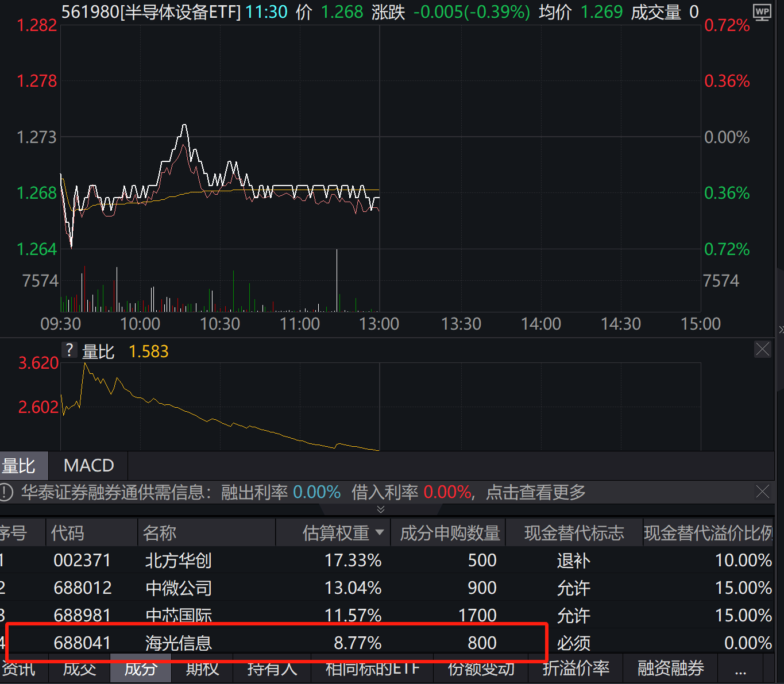Viewport: 784px width, 684px height.
Task: Sort by 现金替代溢价比例 column header
Action: [x=708, y=533]
